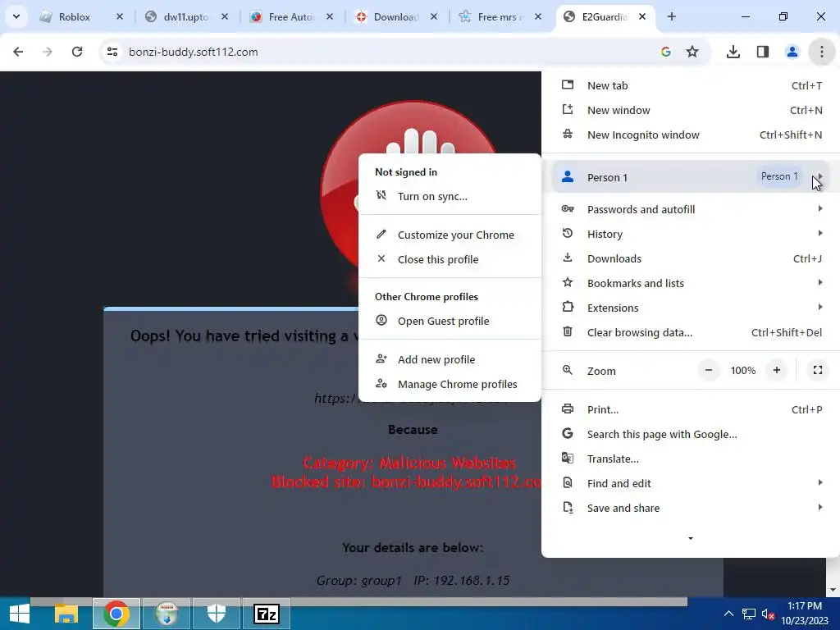Image resolution: width=840 pixels, height=630 pixels.
Task: Expand Passwords and autofill submenu
Action: [691, 209]
